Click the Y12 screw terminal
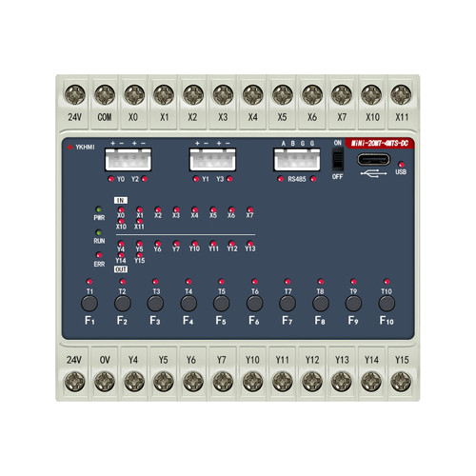The image size is (476, 476). click(x=312, y=382)
